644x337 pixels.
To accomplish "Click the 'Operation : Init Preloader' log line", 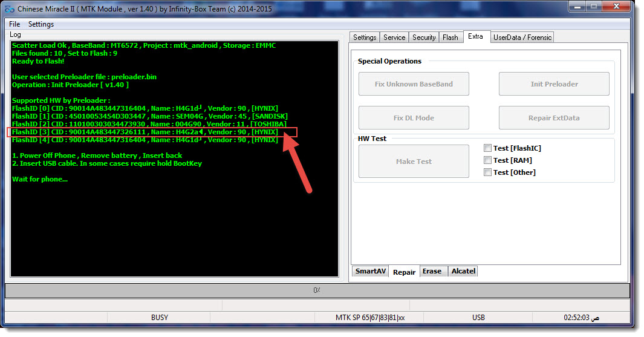I will (x=70, y=85).
